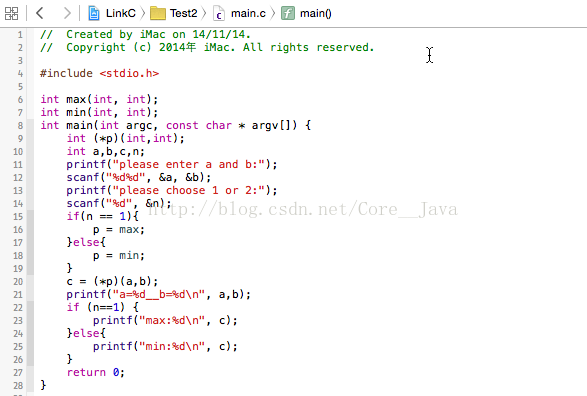Viewport: 587px width, 396px height.
Task: Click the code folding ribbon at line 17
Action: pos(30,243)
